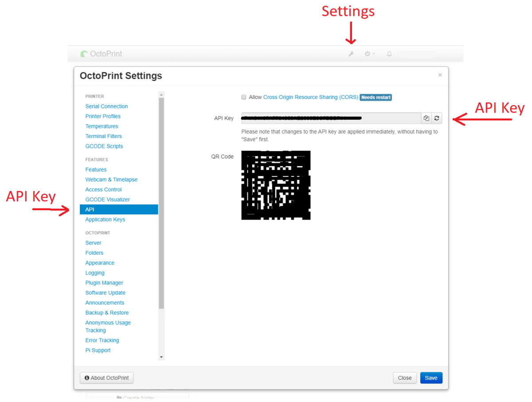This screenshot has height=402, width=532.
Task: Open Announcements settings
Action: [x=105, y=303]
